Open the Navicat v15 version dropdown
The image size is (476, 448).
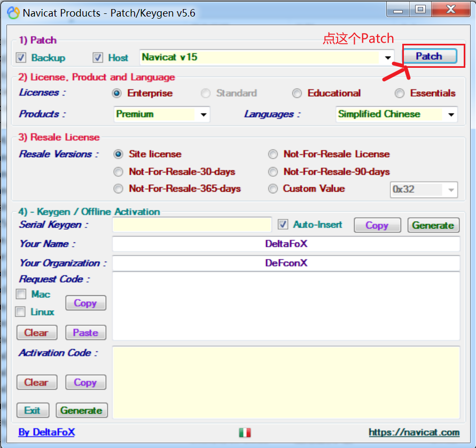[267, 57]
